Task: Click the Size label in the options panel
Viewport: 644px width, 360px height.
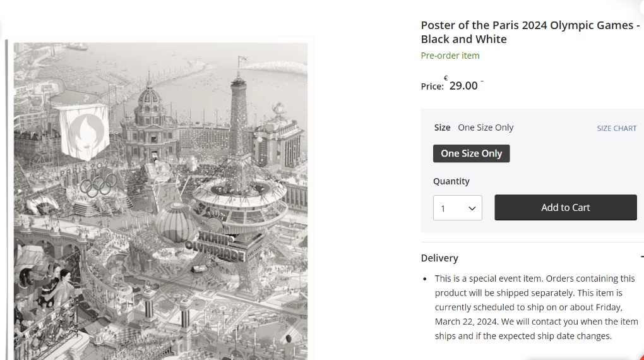Action: (442, 128)
